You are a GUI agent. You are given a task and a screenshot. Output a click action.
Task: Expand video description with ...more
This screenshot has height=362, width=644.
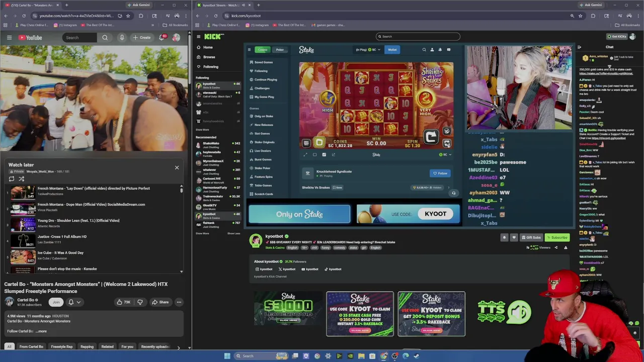pos(41,331)
